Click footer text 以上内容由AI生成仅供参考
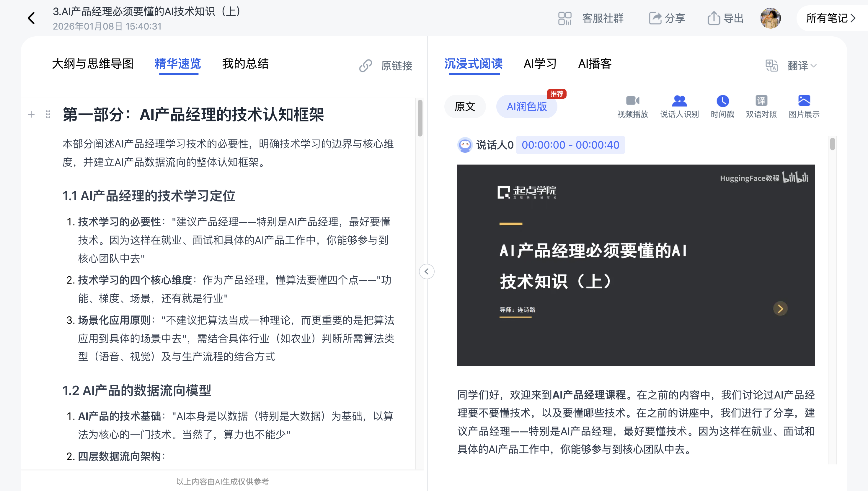Viewport: 868px width, 491px height. [x=222, y=482]
